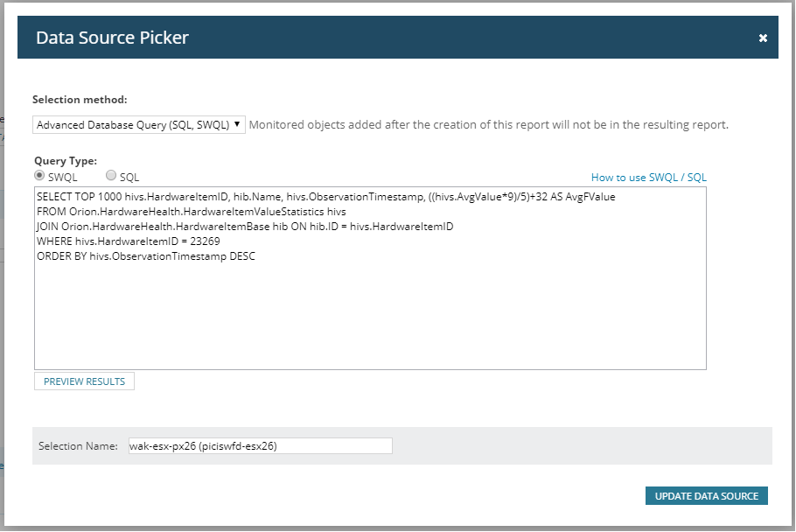Screen dimensions: 796x532
Task: Click the Query Type label
Action: click(x=66, y=161)
